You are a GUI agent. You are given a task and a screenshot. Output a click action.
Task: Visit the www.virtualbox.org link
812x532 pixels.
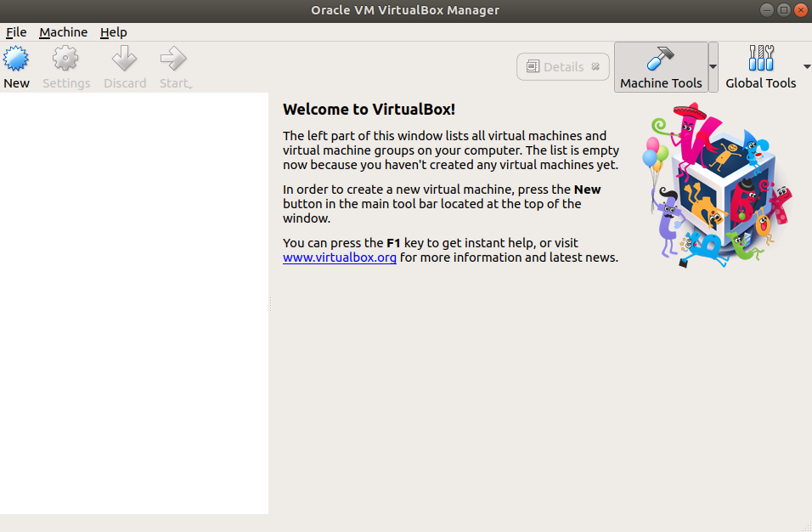point(340,258)
